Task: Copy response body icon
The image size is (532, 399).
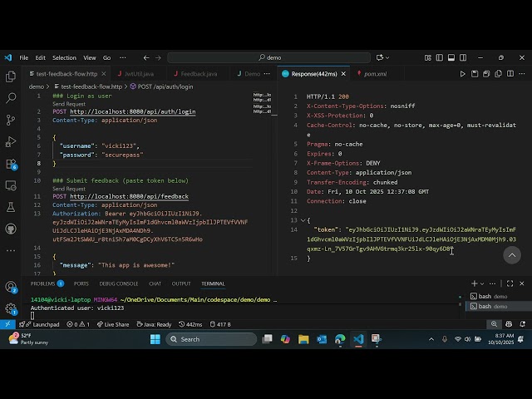Action: click(x=498, y=74)
